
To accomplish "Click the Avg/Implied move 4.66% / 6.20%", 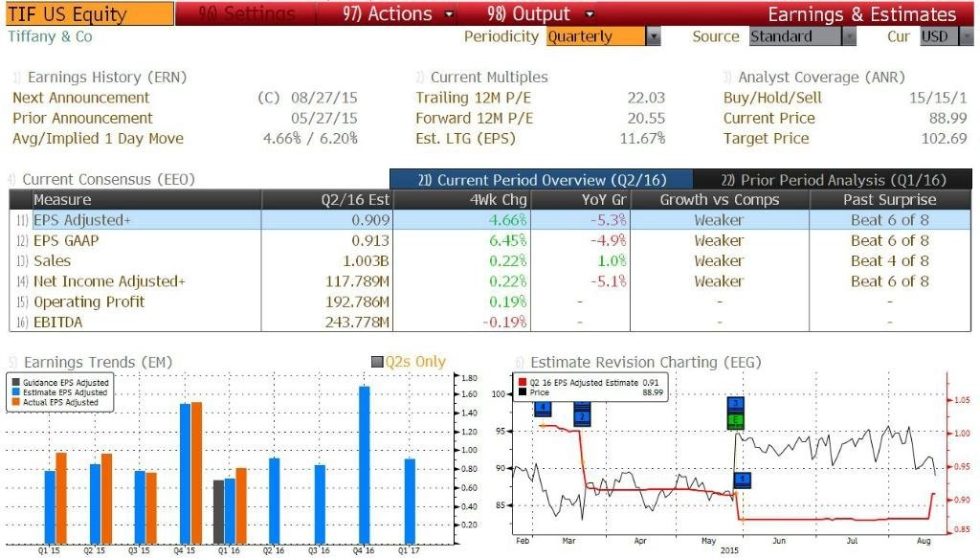I will (x=310, y=139).
